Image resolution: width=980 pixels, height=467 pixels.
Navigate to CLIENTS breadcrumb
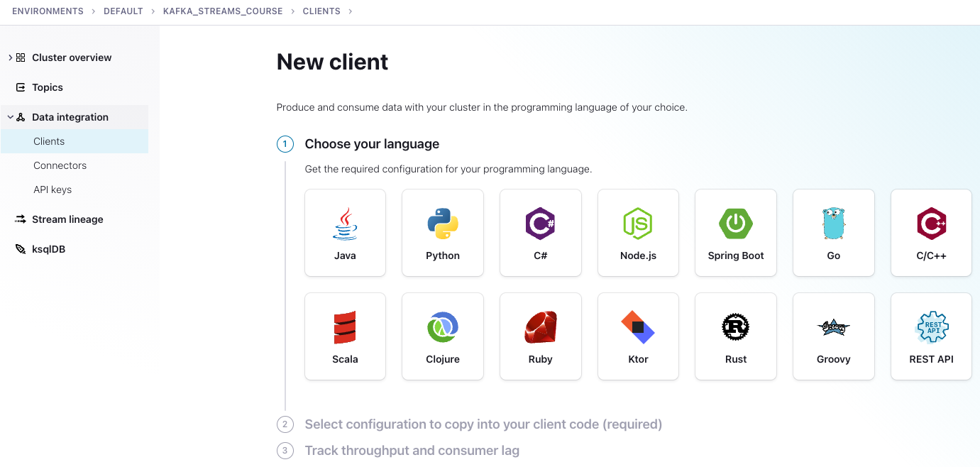tap(321, 11)
